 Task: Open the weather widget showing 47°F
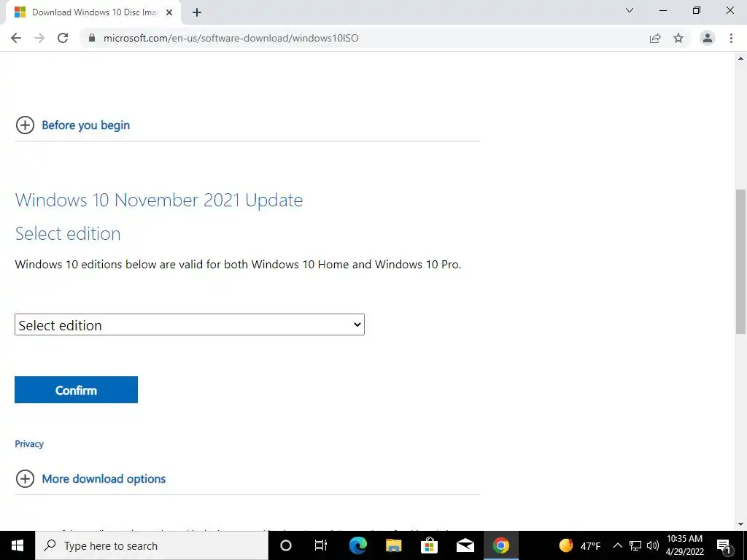[x=580, y=545]
